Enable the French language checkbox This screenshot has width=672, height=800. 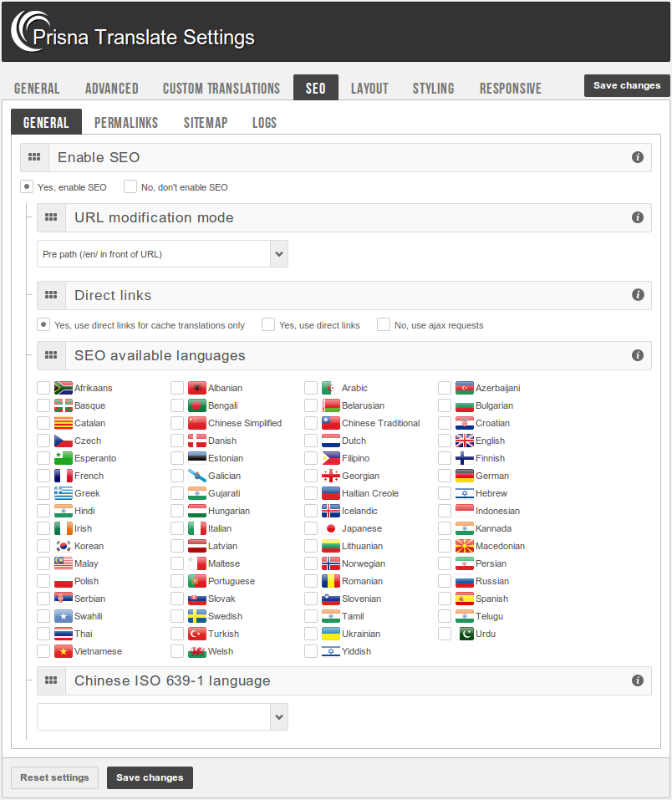coord(43,476)
